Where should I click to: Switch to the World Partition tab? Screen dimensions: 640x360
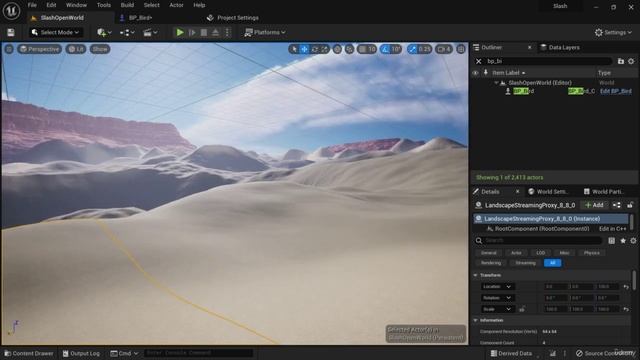click(x=603, y=192)
